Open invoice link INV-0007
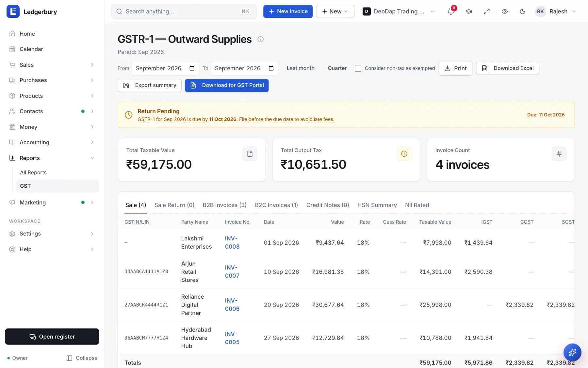The image size is (588, 368). pos(232,272)
